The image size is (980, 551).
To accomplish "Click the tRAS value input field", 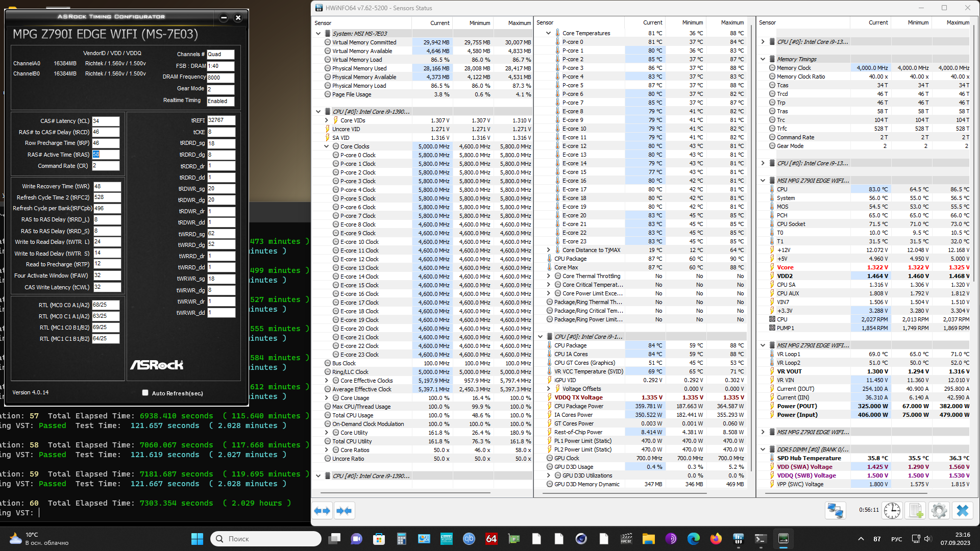I will [106, 155].
